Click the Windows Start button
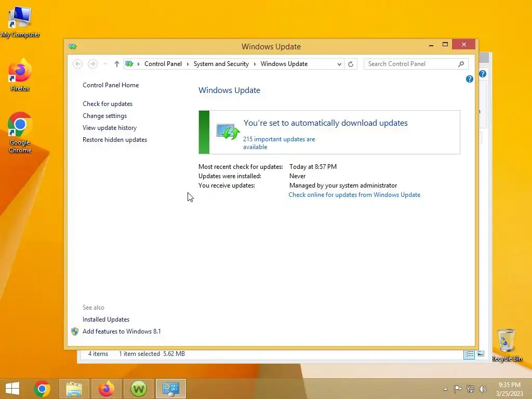Viewport: 532px width, 399px height. tap(12, 389)
